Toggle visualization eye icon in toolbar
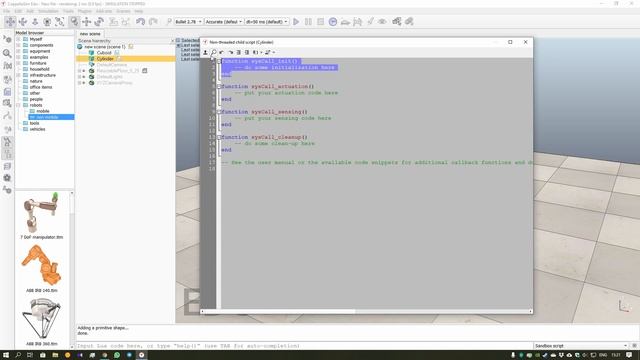640x360 pixels. (x=382, y=22)
